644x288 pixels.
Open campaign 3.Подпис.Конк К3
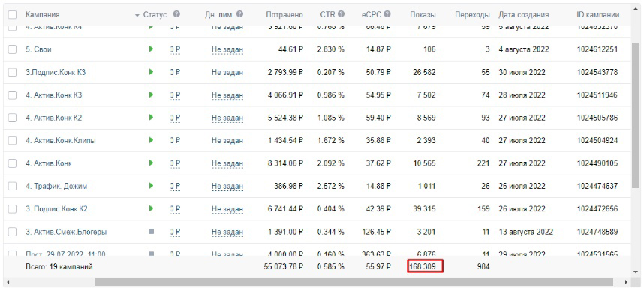(56, 72)
